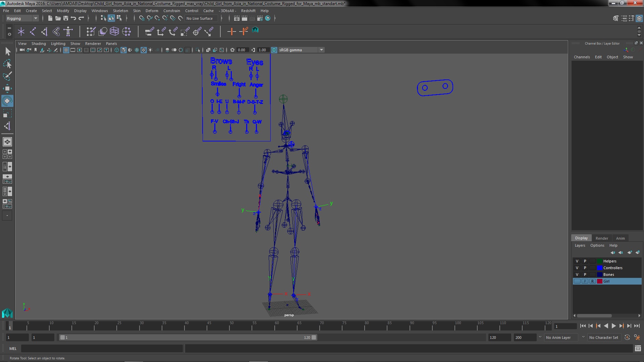Click the Helpers layer color swatch

pos(600,261)
